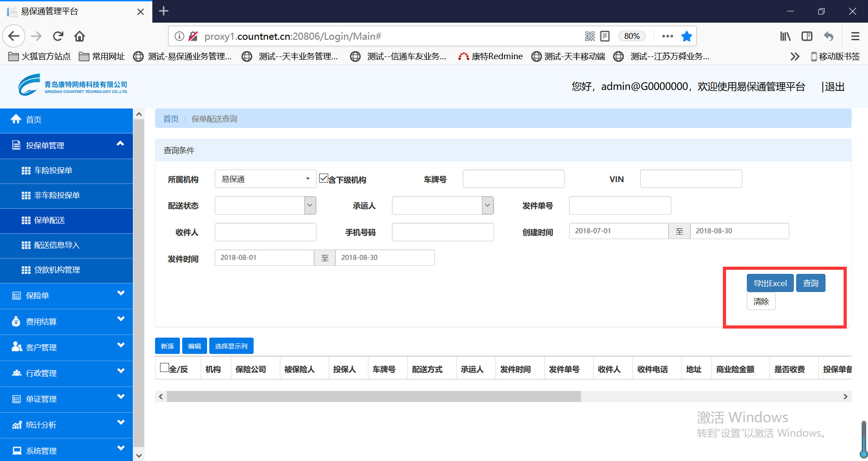
Task: Click the 查询 button
Action: coord(810,283)
